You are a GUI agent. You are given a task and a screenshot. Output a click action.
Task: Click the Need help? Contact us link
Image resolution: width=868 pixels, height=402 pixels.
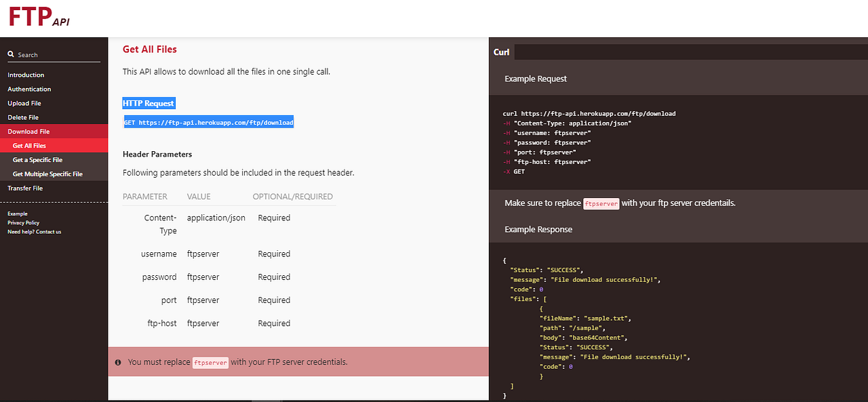[x=34, y=232]
